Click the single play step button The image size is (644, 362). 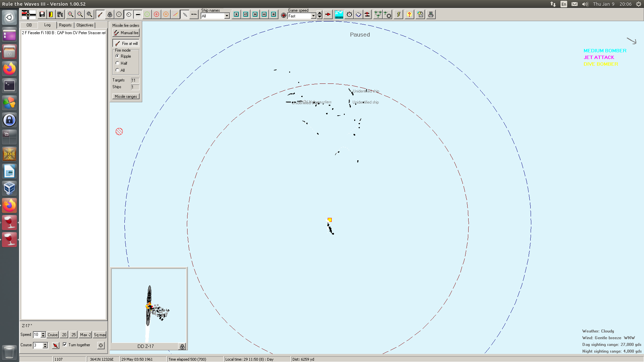pos(236,14)
